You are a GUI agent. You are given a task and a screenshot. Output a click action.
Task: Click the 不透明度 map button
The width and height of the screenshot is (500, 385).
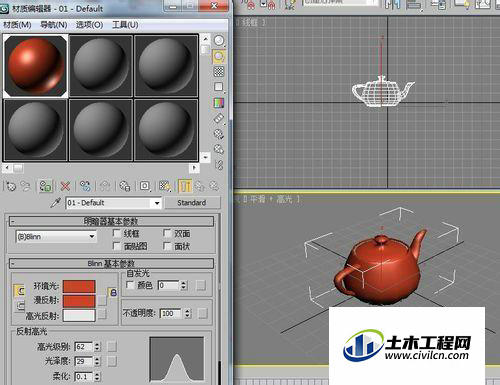click(x=202, y=313)
